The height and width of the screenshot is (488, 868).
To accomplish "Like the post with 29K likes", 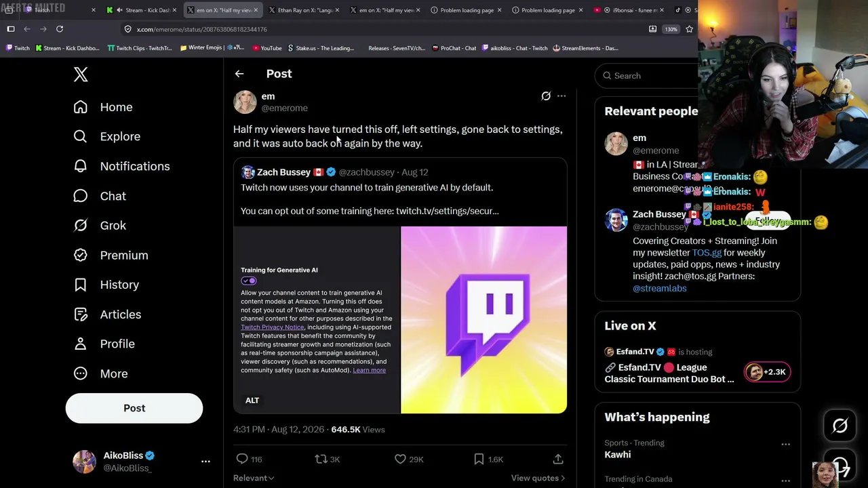I will 400,459.
